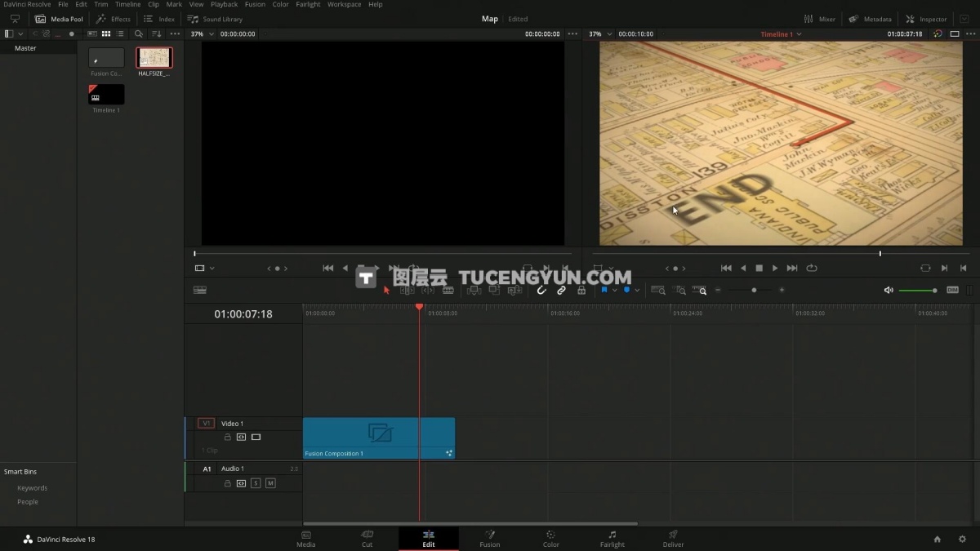Show the audio Mixer panel

[x=819, y=19]
